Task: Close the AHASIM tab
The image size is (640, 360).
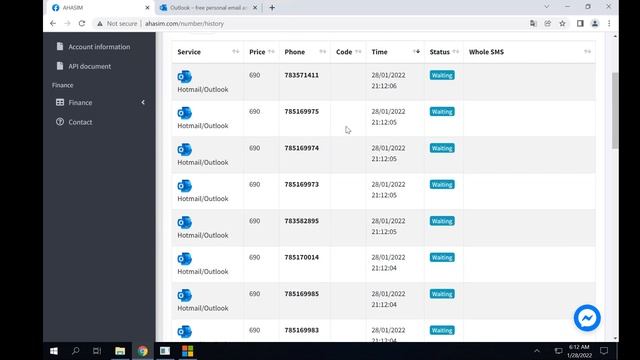Action: pos(147,8)
